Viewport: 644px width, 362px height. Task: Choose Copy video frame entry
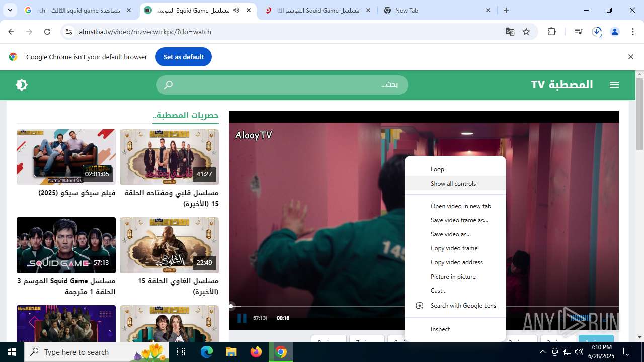click(x=455, y=248)
